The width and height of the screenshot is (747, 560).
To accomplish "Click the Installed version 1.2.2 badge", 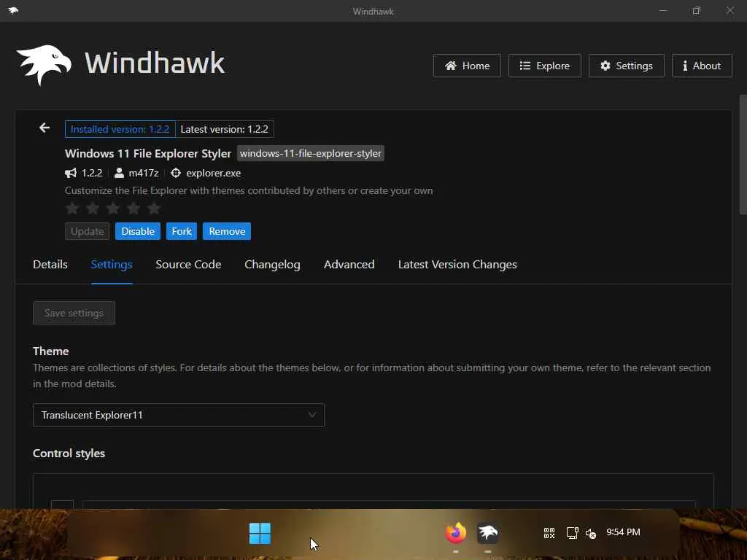I will click(120, 129).
